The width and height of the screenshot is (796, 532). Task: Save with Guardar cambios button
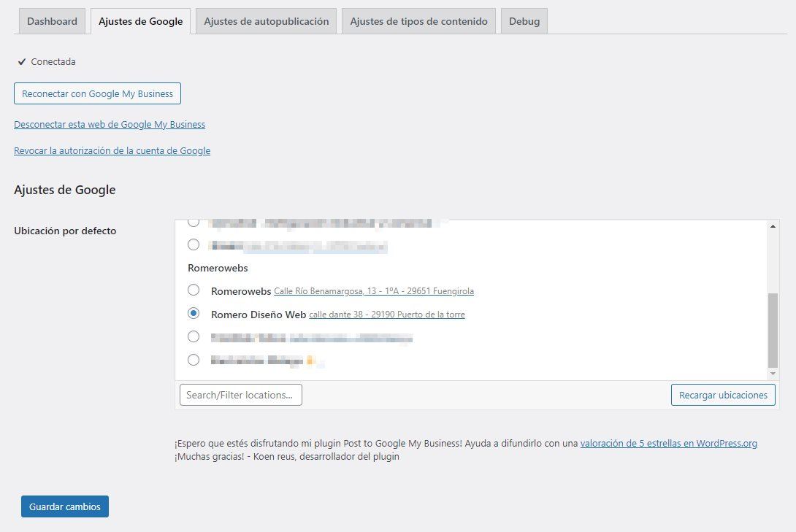[x=65, y=506]
